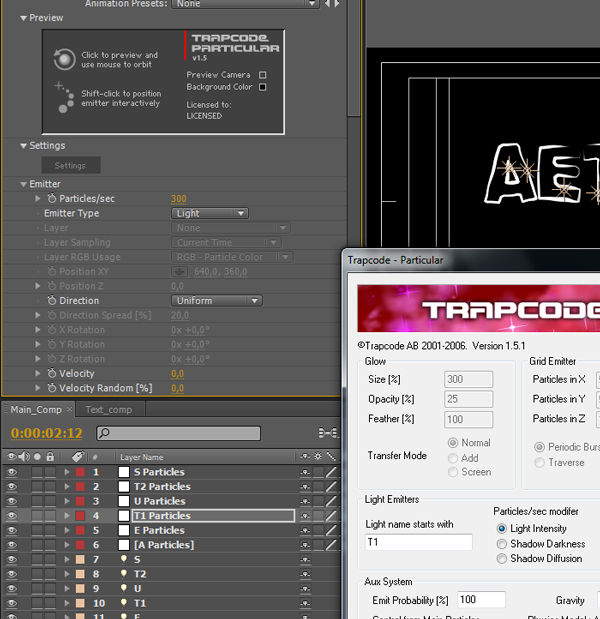
Task: Click the timeline search field
Action: point(178,433)
